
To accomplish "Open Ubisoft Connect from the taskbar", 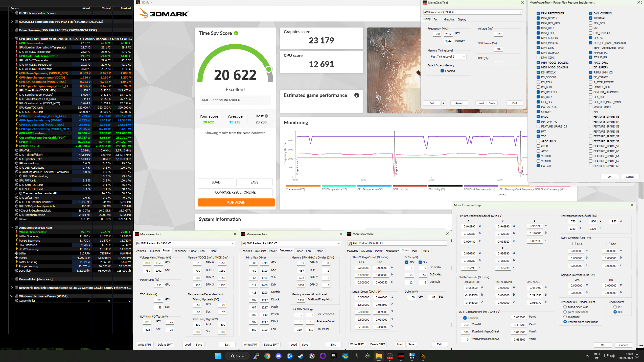I will [x=312, y=356].
